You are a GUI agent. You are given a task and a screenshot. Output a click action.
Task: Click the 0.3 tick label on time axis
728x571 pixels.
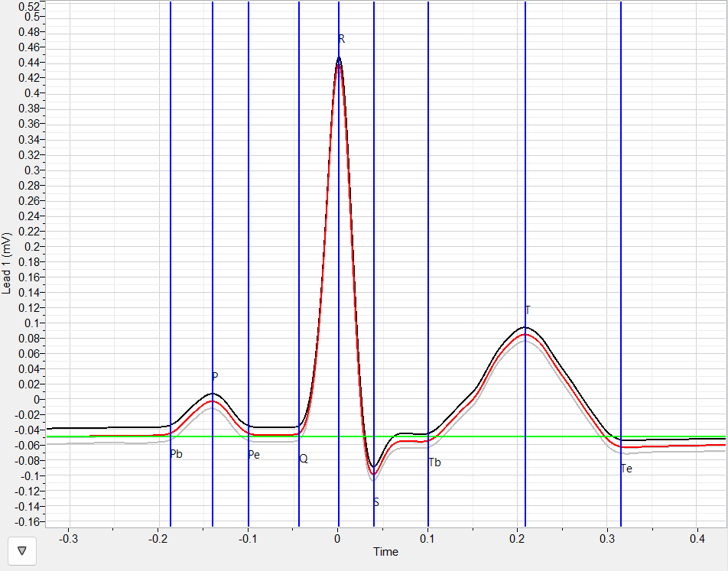pos(607,538)
